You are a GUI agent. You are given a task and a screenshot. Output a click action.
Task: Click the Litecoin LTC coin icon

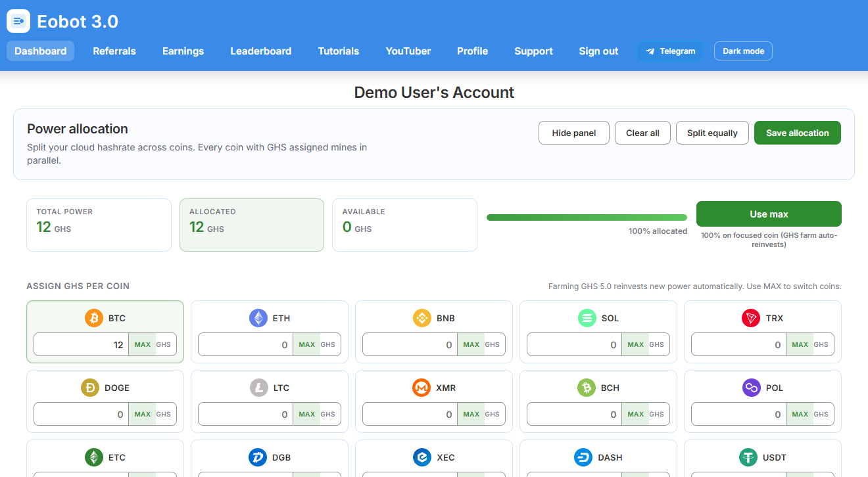(259, 388)
